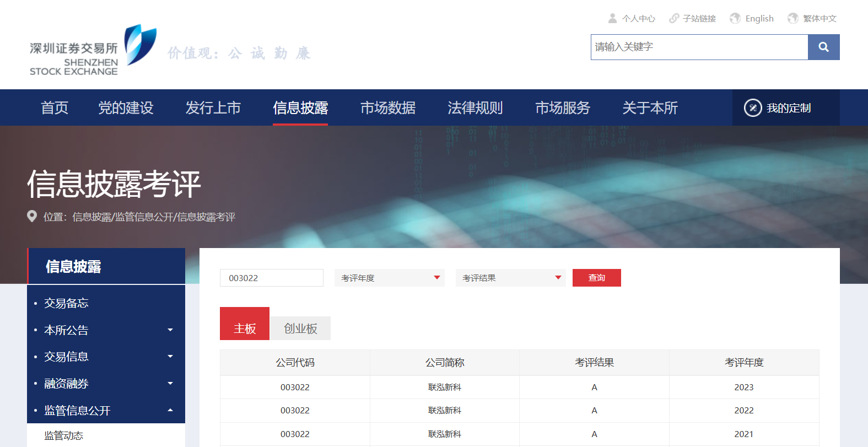
Task: Select the 主板 tab
Action: click(x=245, y=328)
